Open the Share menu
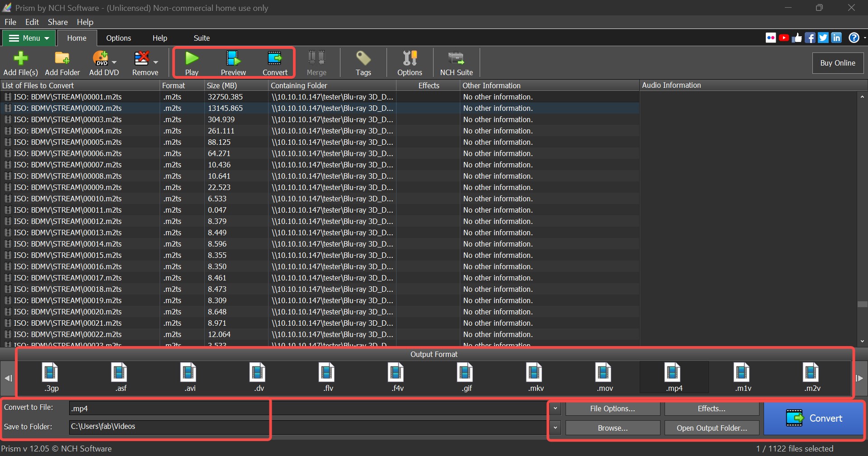The image size is (868, 456). pos(58,22)
